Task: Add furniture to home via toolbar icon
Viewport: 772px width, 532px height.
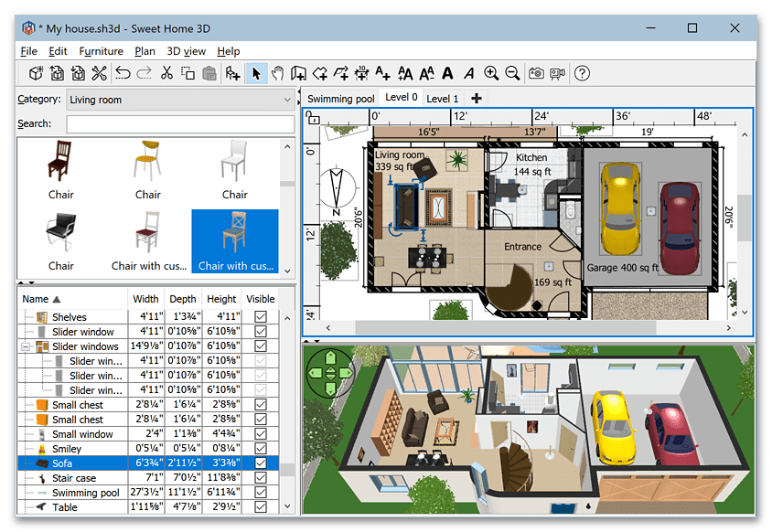Action: click(232, 73)
